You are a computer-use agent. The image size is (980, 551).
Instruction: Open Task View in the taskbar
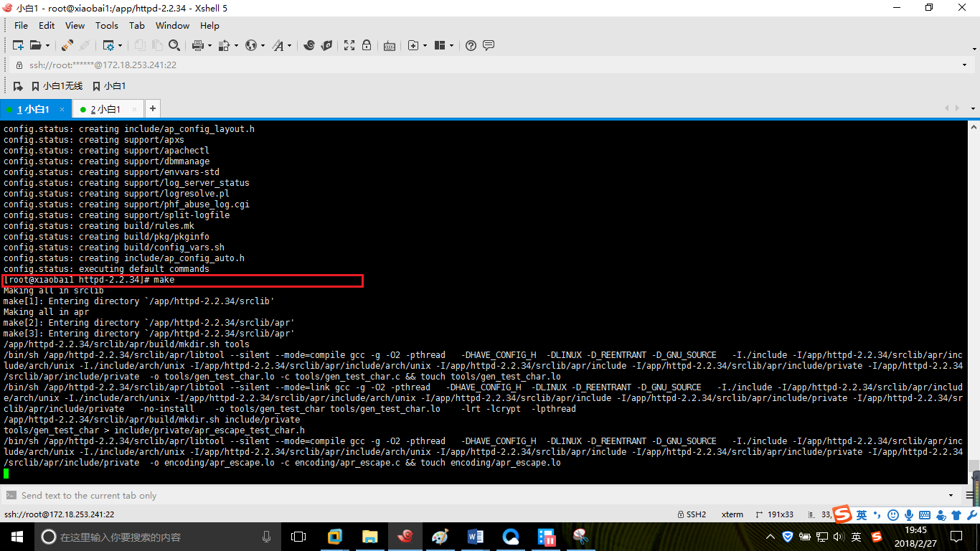pos(298,537)
